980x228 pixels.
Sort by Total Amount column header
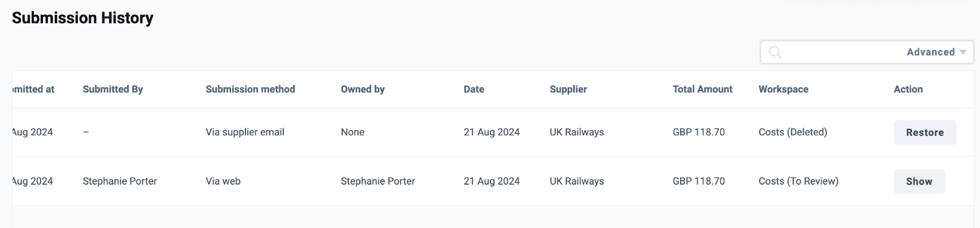pyautogui.click(x=702, y=89)
